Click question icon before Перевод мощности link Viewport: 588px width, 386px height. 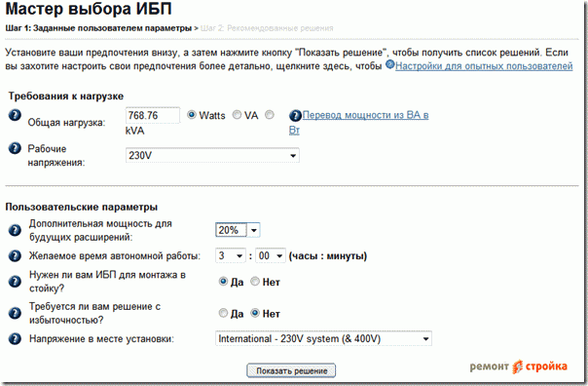pos(295,116)
